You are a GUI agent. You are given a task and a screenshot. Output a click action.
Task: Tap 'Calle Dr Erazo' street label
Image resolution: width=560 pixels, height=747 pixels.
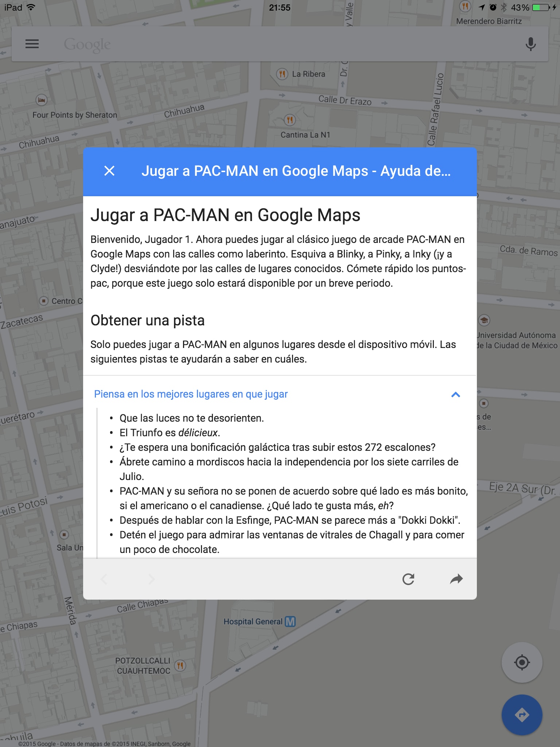click(x=345, y=100)
